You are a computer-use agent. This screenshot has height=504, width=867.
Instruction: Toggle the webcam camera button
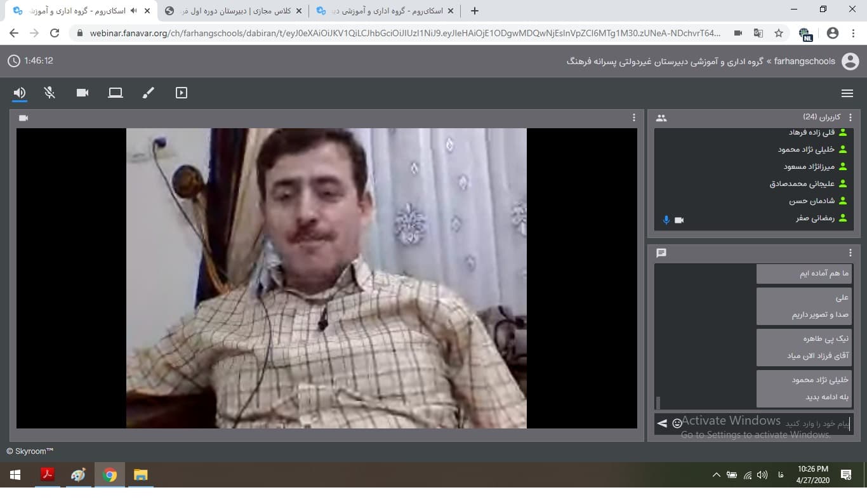83,93
